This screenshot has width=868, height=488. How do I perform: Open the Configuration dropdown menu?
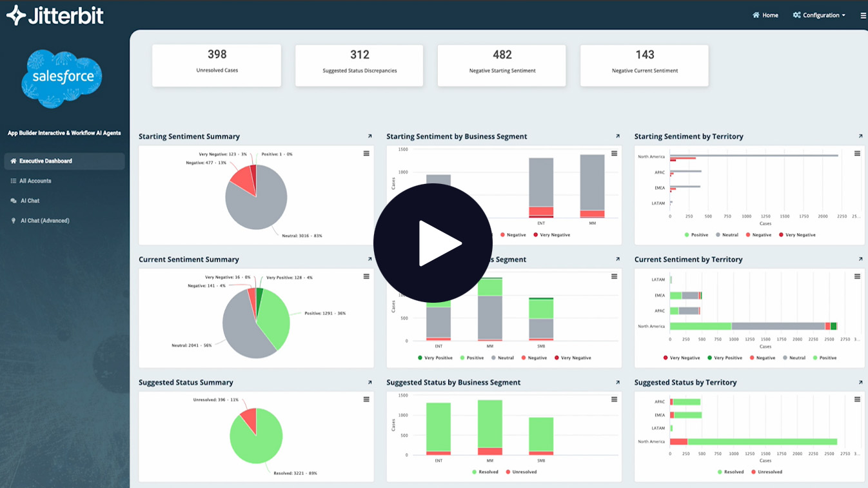(819, 15)
